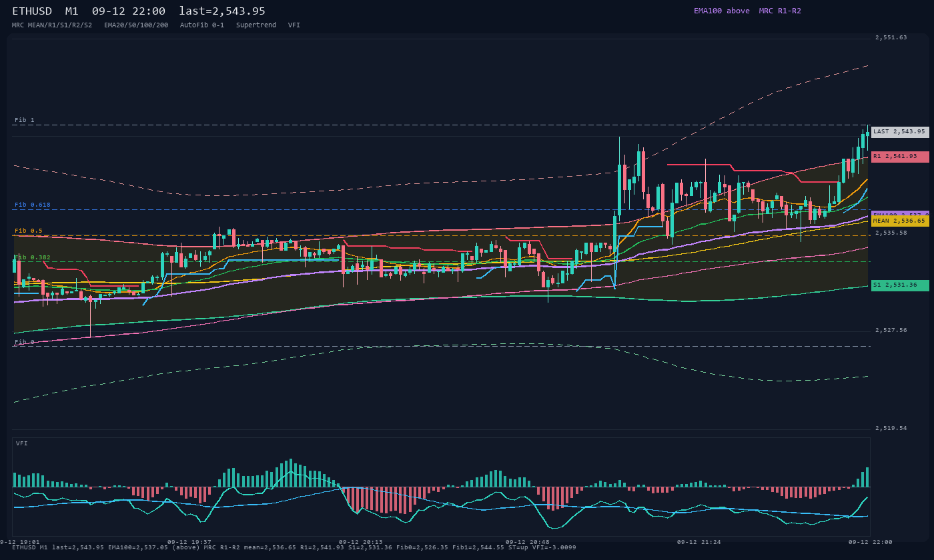
Task: Click the 09-12 21:24 time axis label
Action: tap(698, 542)
